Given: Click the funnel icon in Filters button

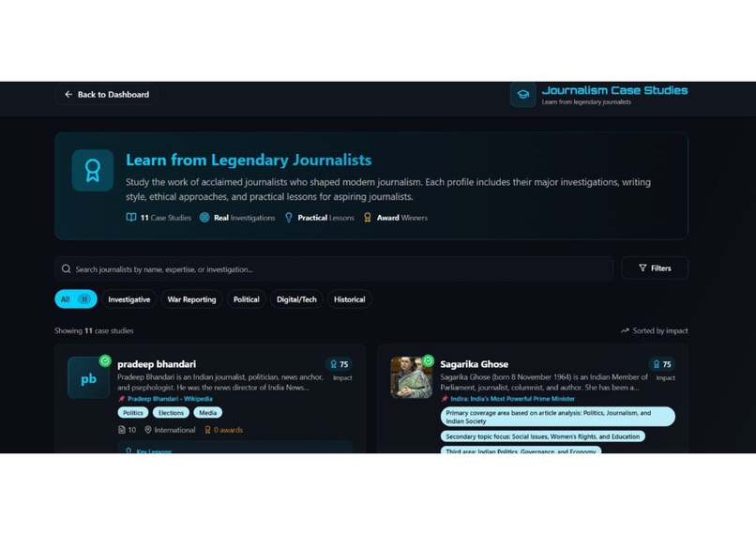Looking at the screenshot, I should 643,267.
